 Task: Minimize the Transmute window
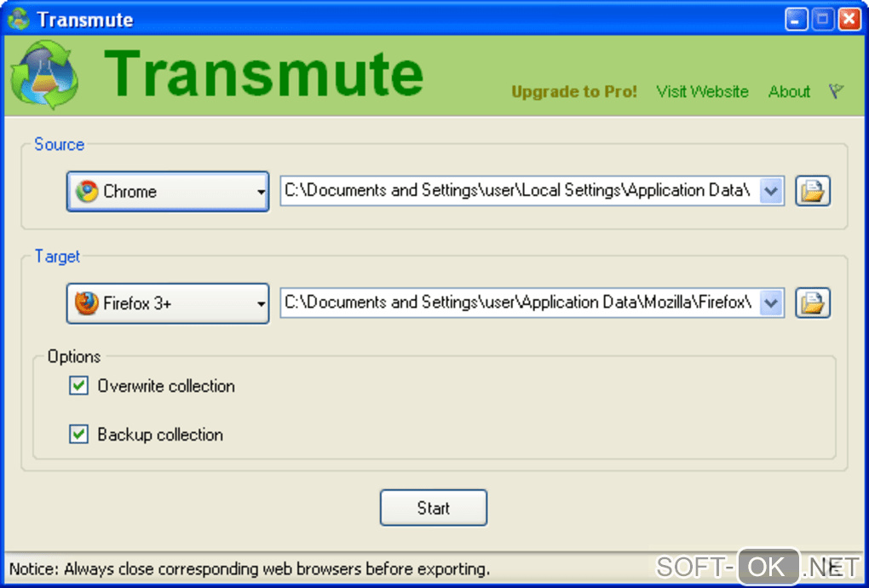click(x=796, y=20)
